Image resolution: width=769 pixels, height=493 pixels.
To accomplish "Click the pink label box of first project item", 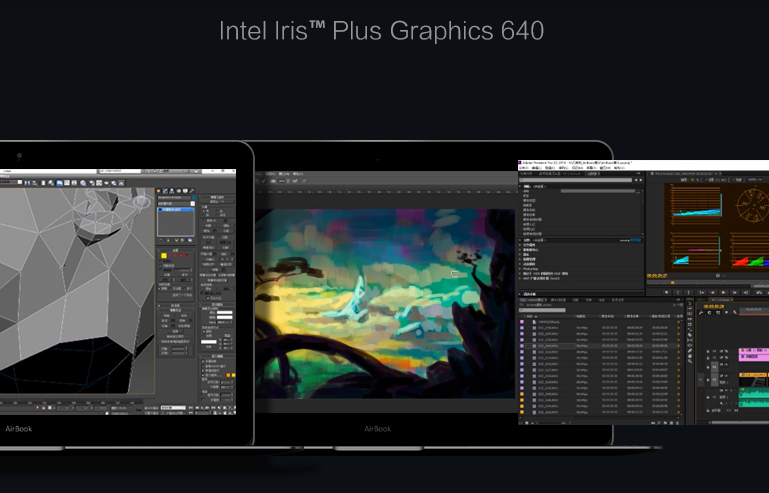I will click(522, 322).
